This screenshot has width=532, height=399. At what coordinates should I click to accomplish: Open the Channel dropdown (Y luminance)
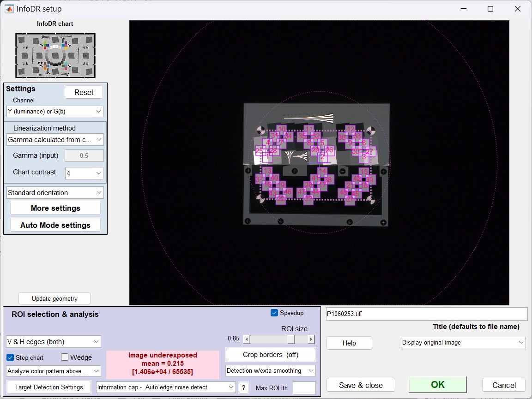click(55, 111)
